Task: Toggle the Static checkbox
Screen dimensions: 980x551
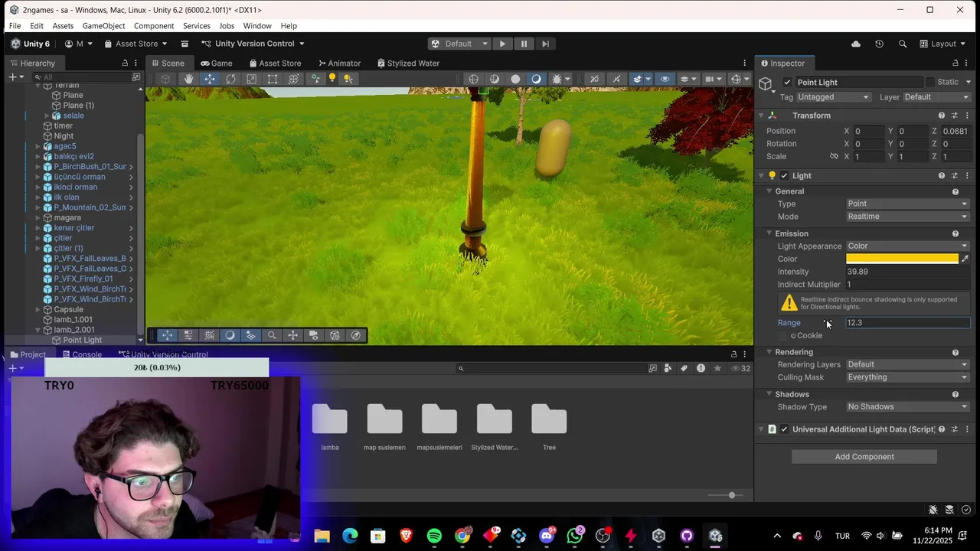Action: click(930, 82)
